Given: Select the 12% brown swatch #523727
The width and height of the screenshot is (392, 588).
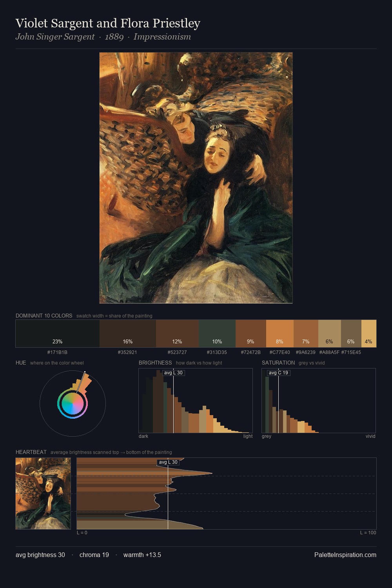Looking at the screenshot, I should [x=177, y=334].
